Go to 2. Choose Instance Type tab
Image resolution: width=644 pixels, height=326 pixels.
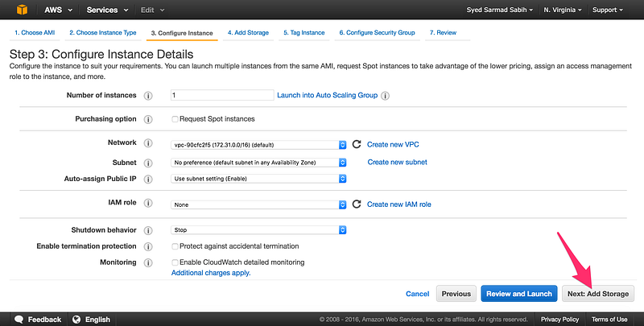[103, 33]
